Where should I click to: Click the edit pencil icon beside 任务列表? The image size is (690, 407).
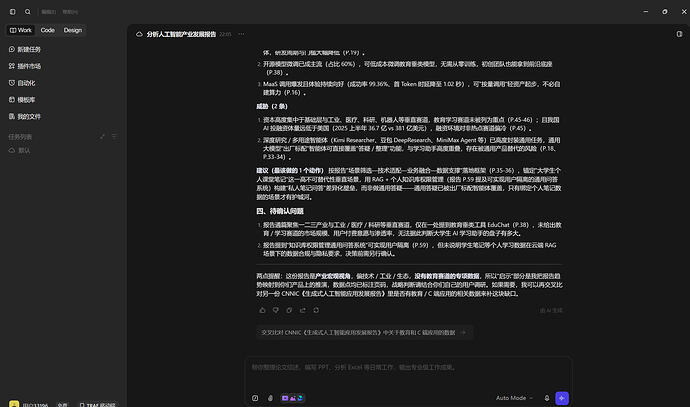102,137
